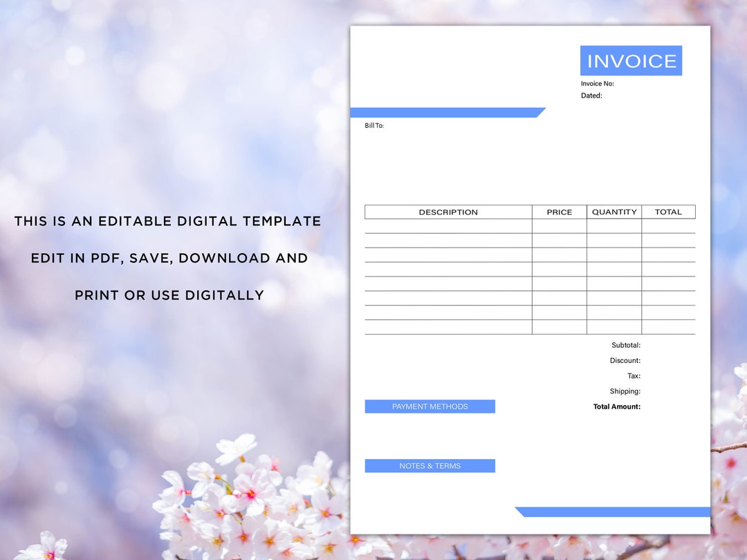Click the Subtotal label
This screenshot has width=747, height=560.
621,345
